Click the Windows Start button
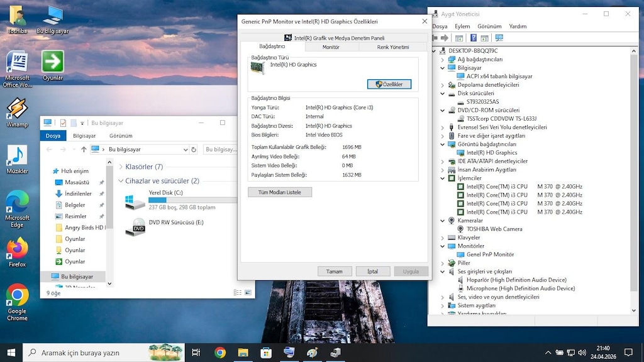Viewport: 644px width, 362px height. [11, 353]
